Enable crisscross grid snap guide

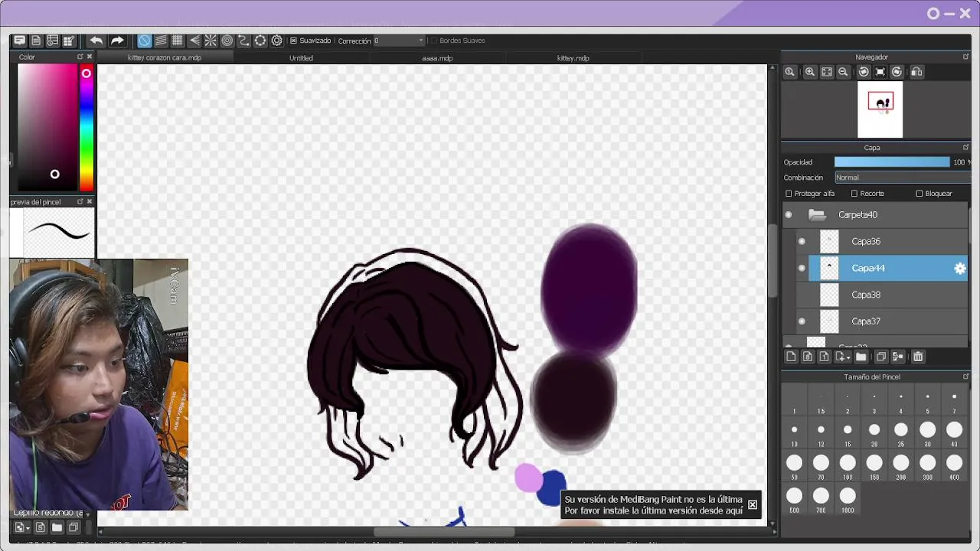177,41
